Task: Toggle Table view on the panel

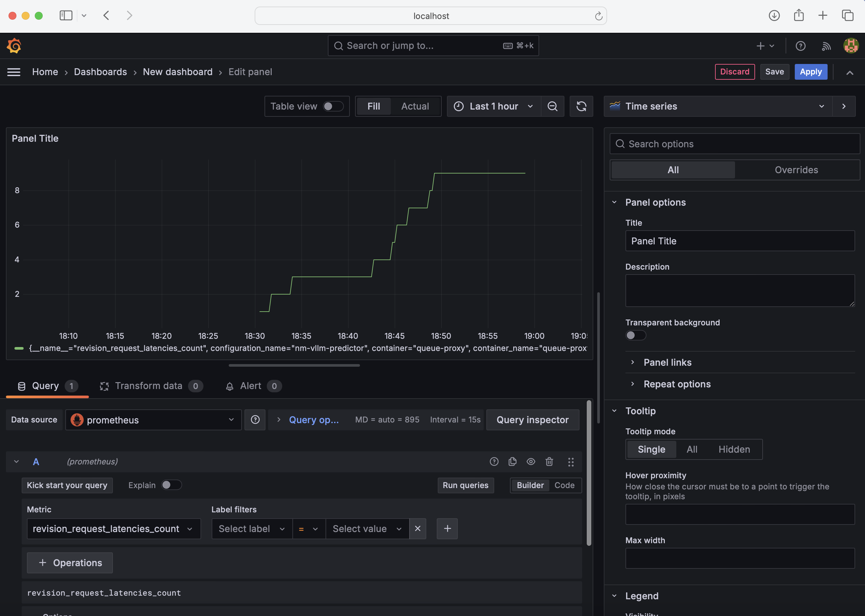Action: tap(332, 106)
